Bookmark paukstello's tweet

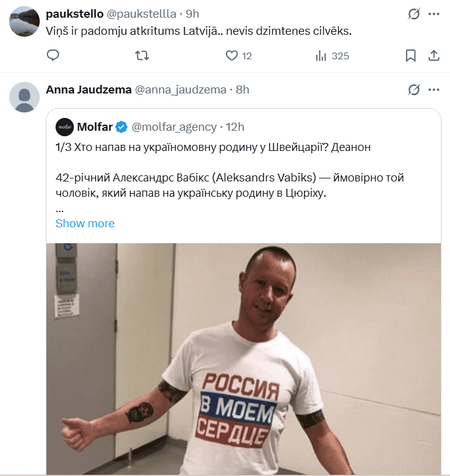point(411,56)
